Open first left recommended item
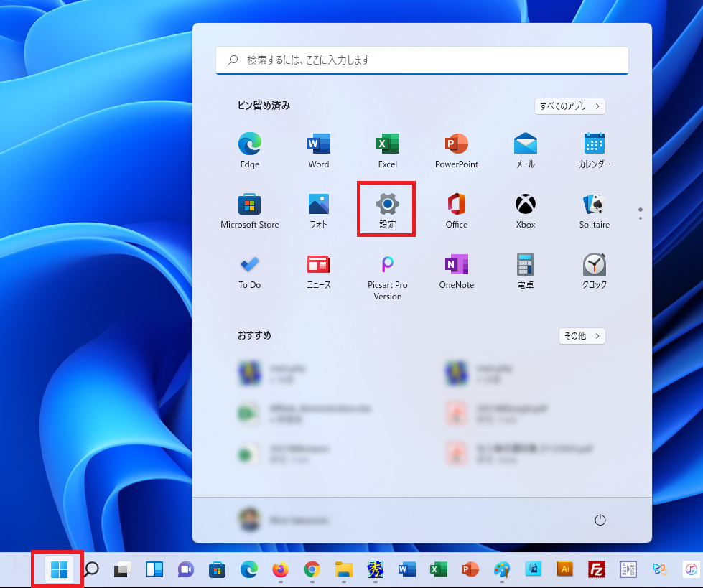This screenshot has height=588, width=703. click(x=273, y=373)
